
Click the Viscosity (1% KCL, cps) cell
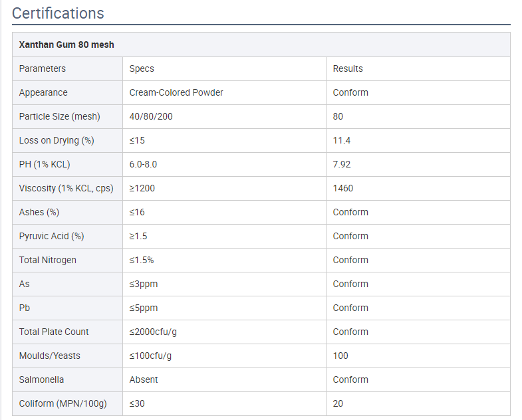(68, 188)
